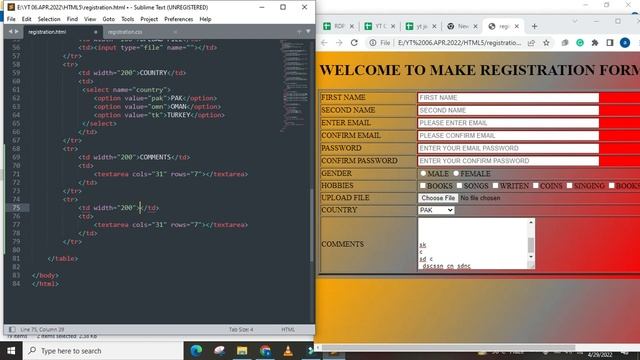The width and height of the screenshot is (640, 360).
Task: Select the FEMALE radio button
Action: pyautogui.click(x=456, y=173)
